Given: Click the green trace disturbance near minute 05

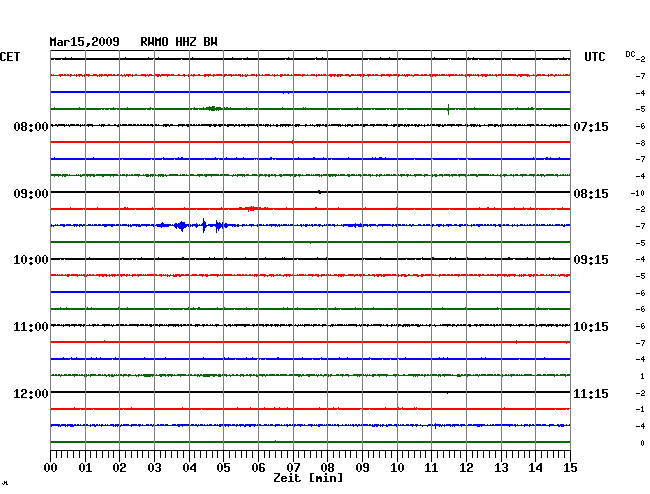Looking at the screenshot, I should tap(213, 109).
